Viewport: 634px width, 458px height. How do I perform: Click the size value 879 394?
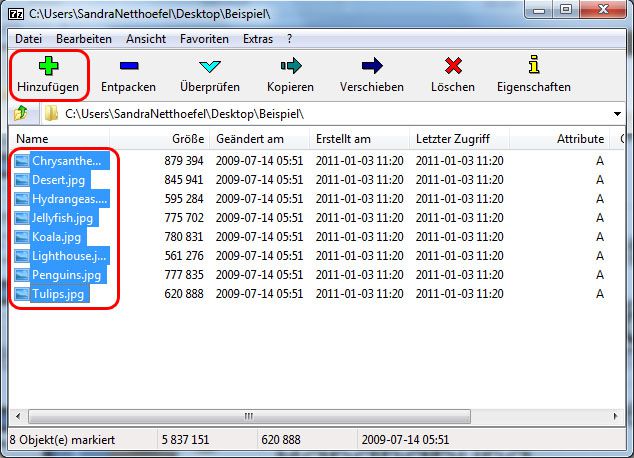[x=184, y=161]
